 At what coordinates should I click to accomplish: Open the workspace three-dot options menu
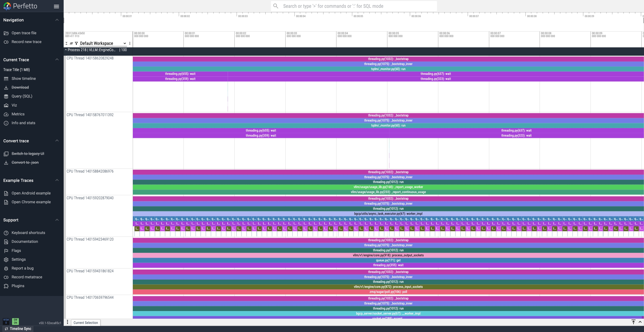point(130,43)
